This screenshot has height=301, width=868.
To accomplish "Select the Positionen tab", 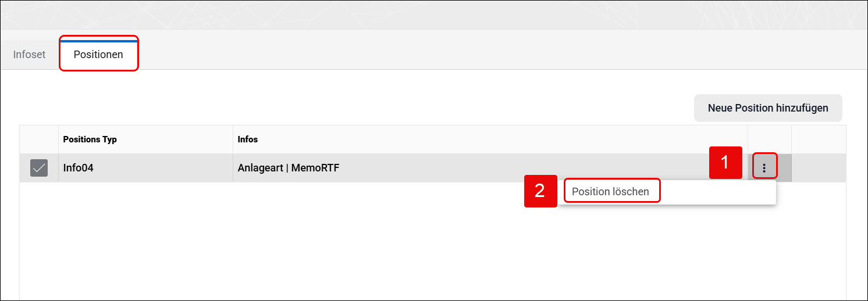I will pos(98,55).
